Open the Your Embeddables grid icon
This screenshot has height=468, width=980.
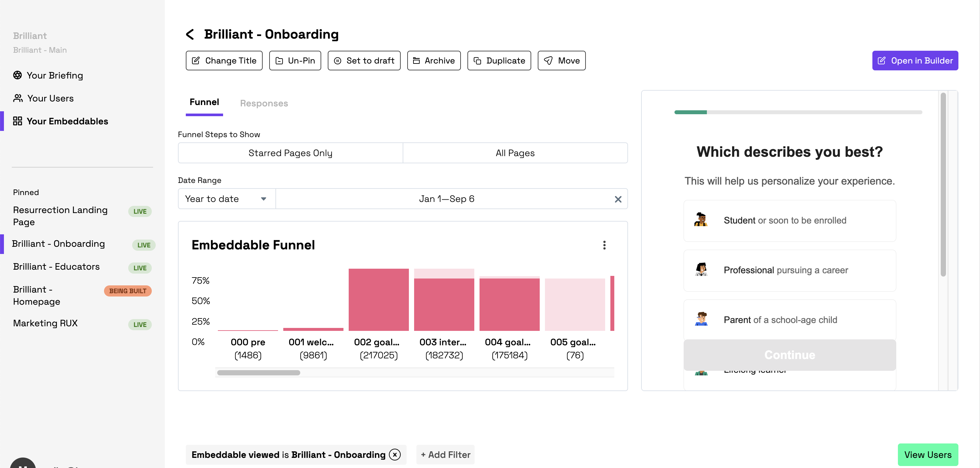click(18, 121)
